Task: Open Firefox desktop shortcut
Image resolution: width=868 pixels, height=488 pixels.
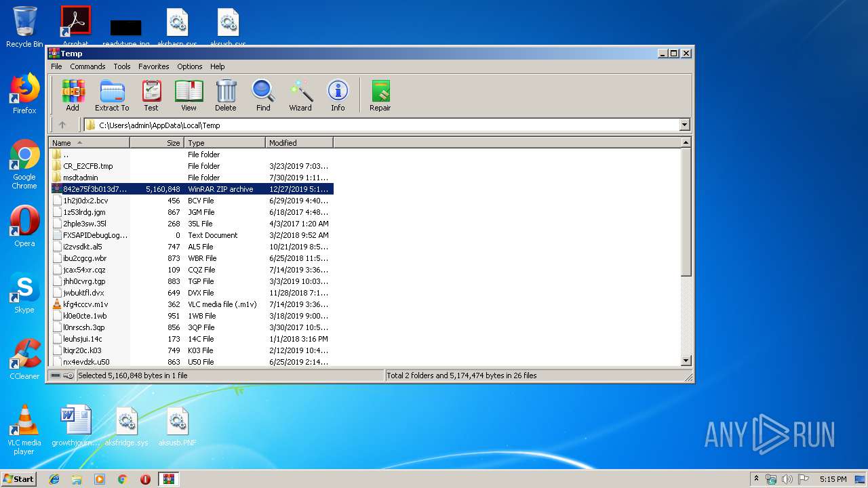Action: pos(24,94)
